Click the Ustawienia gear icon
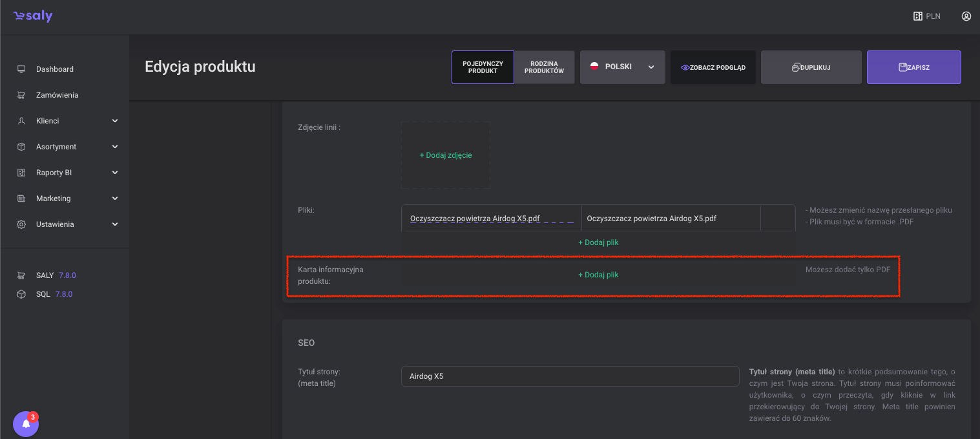Viewport: 980px width, 439px height. 21,224
